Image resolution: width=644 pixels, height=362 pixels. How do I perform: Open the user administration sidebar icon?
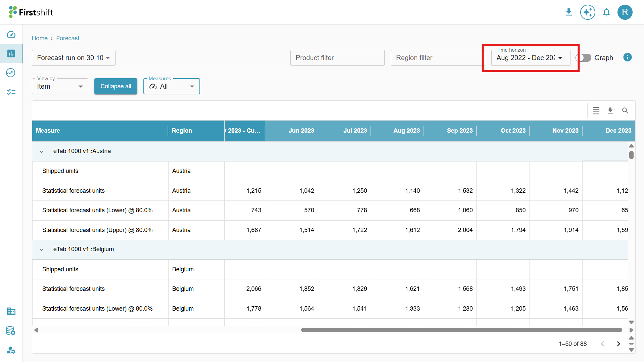point(11,350)
